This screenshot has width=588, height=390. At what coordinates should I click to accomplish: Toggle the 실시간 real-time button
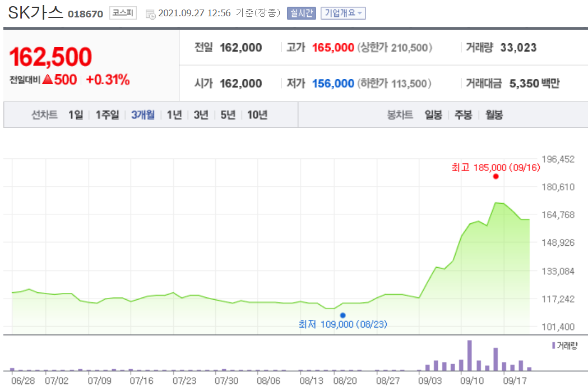click(x=302, y=13)
